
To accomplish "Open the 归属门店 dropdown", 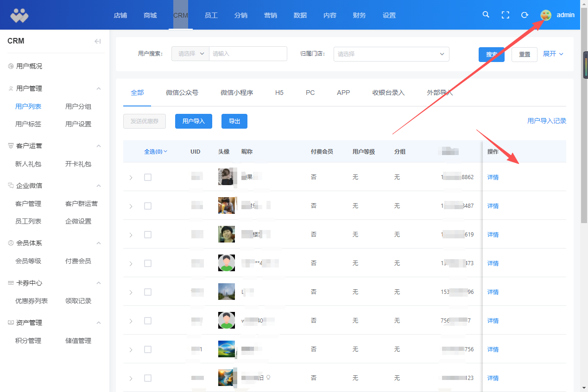I will (391, 54).
